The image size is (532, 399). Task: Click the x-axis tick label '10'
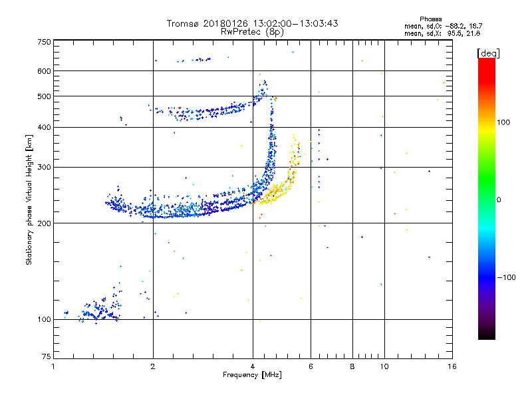[x=384, y=366]
